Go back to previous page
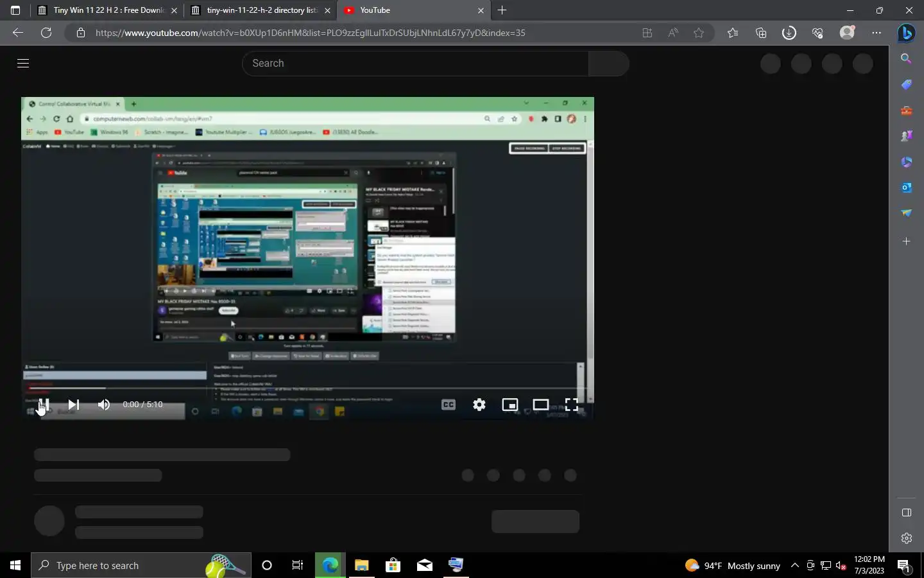 [18, 33]
